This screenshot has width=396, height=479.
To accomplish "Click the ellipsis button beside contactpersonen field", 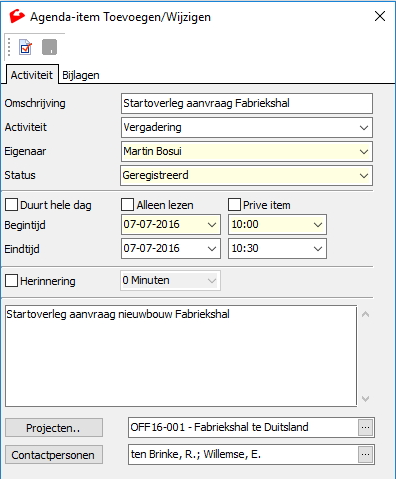I will pos(365,455).
